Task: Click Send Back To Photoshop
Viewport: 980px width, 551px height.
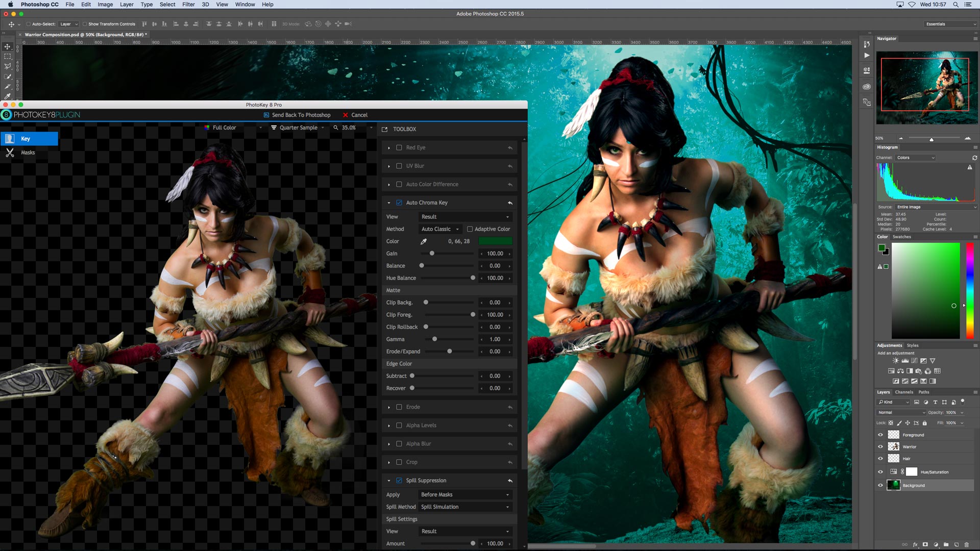Action: point(297,115)
